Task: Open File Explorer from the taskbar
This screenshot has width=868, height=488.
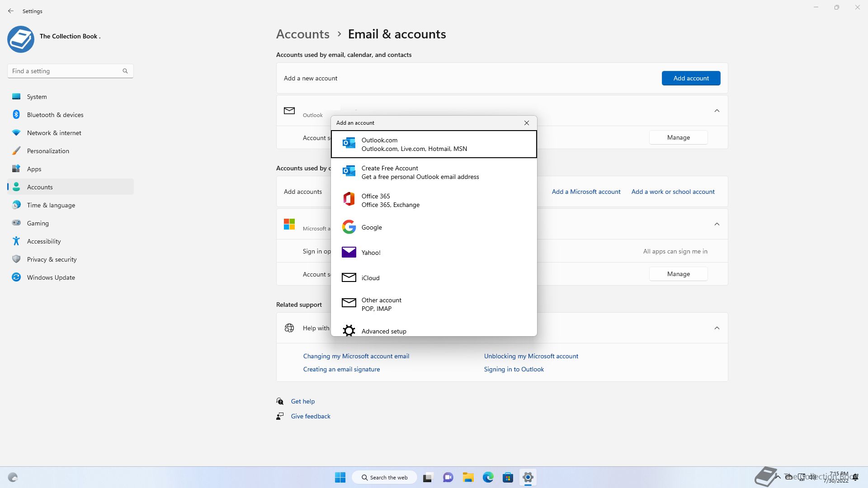Action: (468, 477)
